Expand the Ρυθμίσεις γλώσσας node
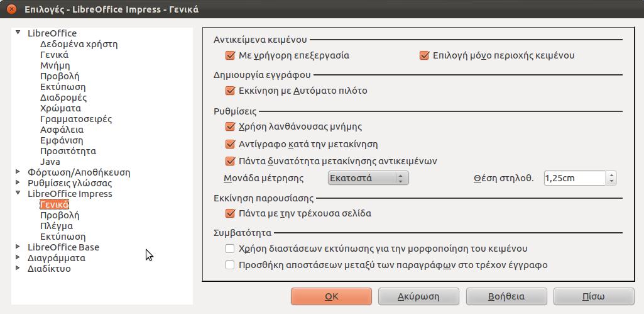Screen dimensions: 644x314 18,182
